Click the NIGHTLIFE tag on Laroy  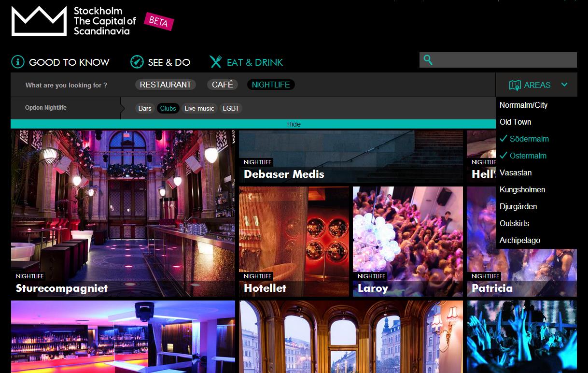pyautogui.click(x=372, y=276)
